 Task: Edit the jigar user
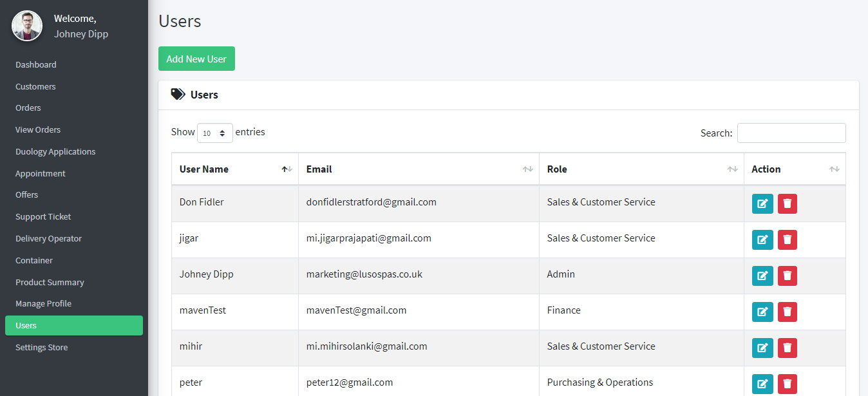click(x=762, y=240)
